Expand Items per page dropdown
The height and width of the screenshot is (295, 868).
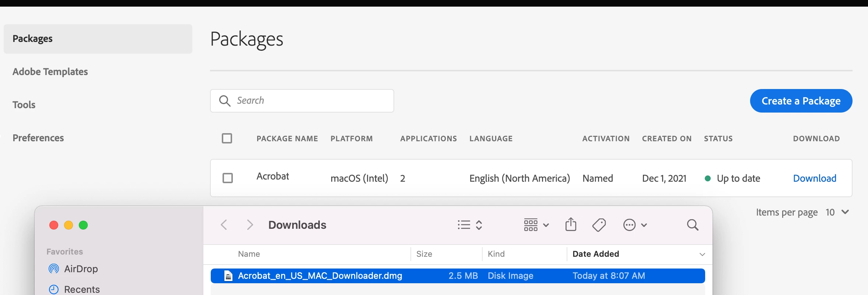click(x=837, y=212)
